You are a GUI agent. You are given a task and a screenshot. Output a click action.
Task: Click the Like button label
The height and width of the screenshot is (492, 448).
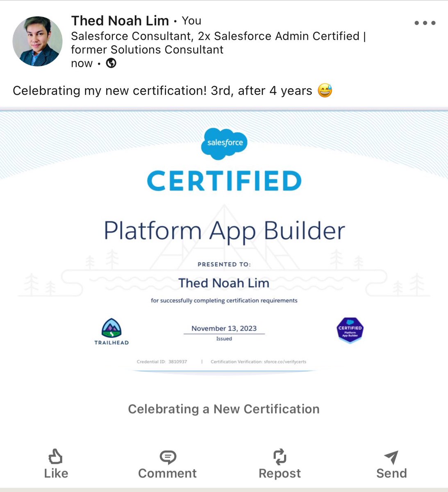pos(56,474)
